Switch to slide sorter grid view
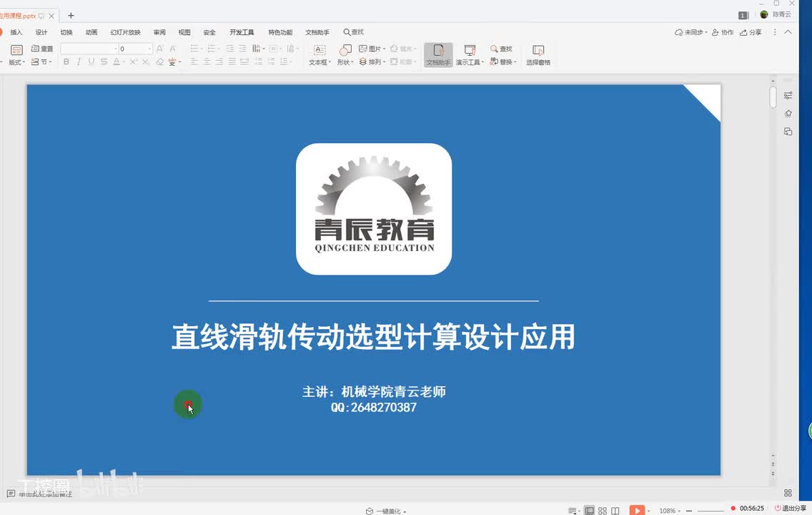Image resolution: width=812 pixels, height=515 pixels. [x=603, y=510]
